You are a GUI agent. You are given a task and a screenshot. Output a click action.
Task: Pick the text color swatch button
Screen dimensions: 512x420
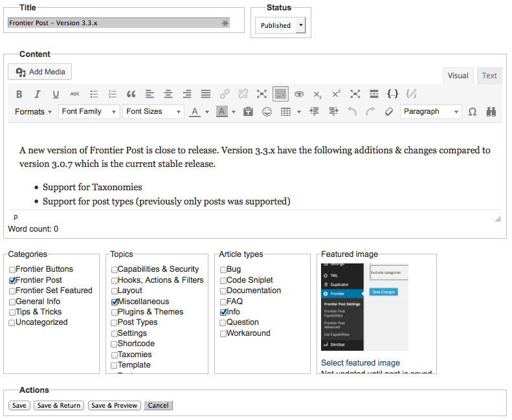click(195, 111)
